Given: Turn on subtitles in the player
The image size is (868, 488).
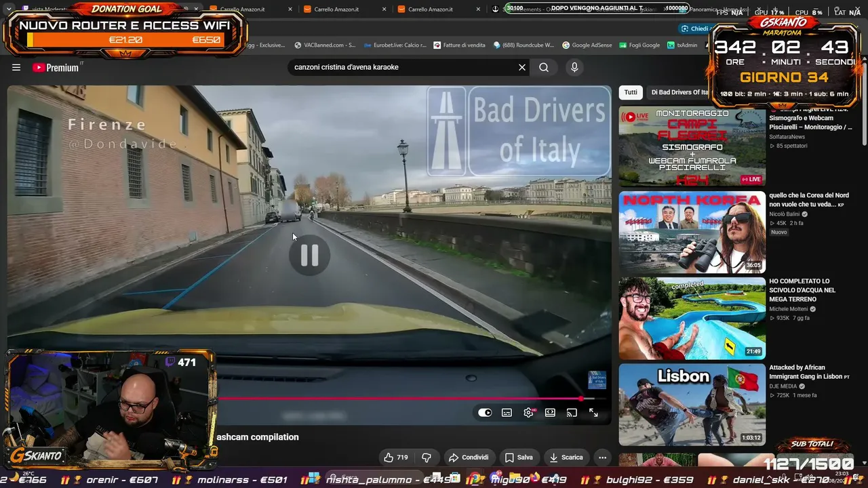Looking at the screenshot, I should (507, 413).
